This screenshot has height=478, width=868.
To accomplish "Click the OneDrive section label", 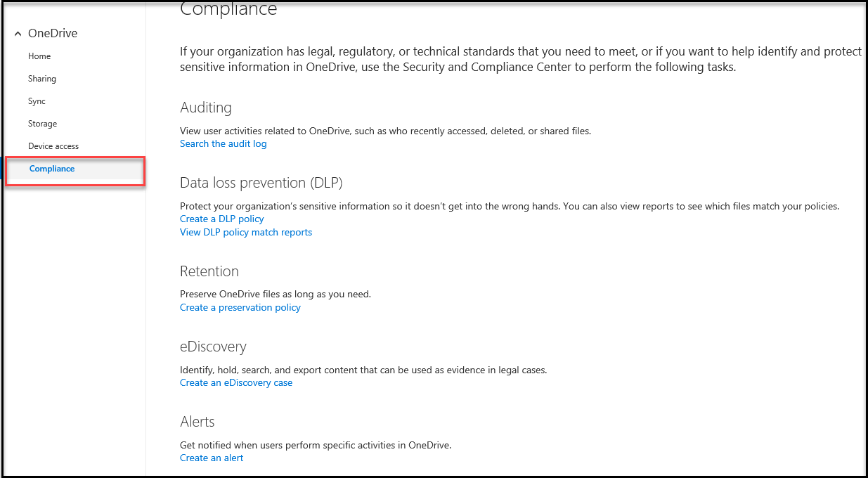I will [x=53, y=34].
